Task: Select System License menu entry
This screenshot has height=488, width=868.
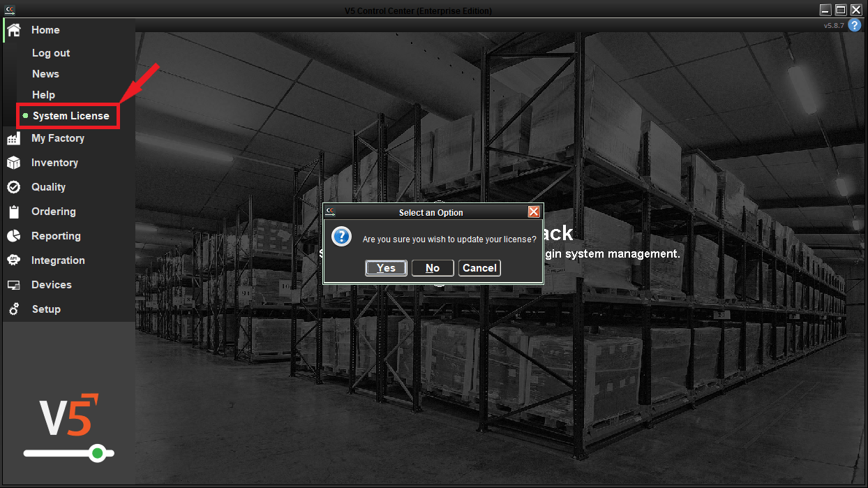Action: [70, 116]
